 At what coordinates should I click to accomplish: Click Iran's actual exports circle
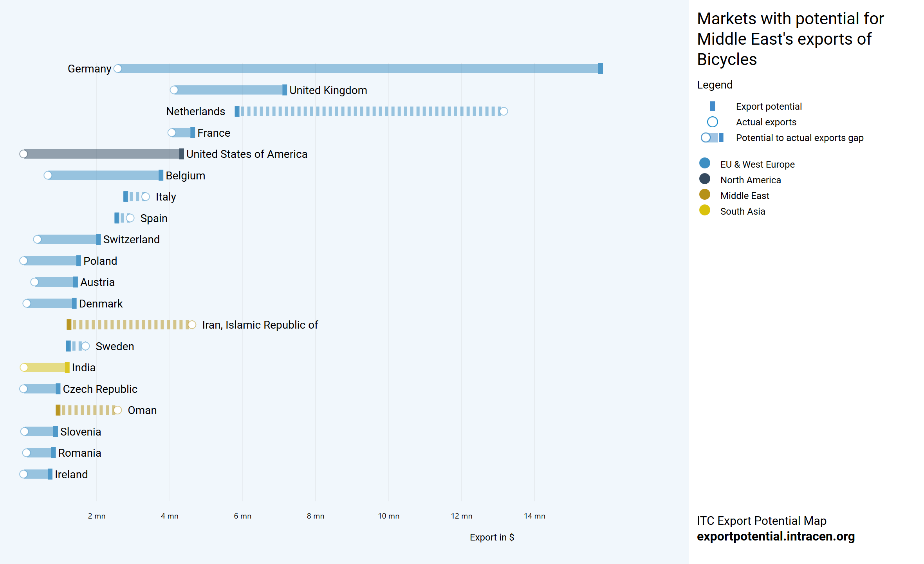(x=192, y=325)
